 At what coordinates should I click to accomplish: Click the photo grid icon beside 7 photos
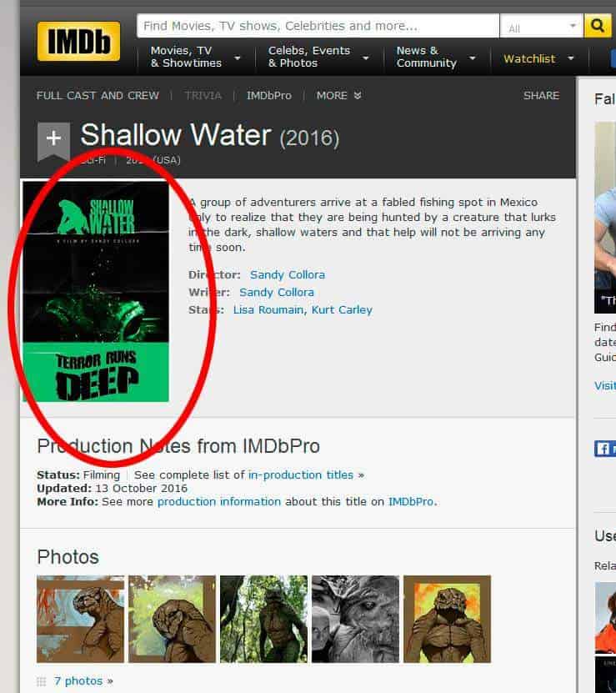[x=41, y=681]
